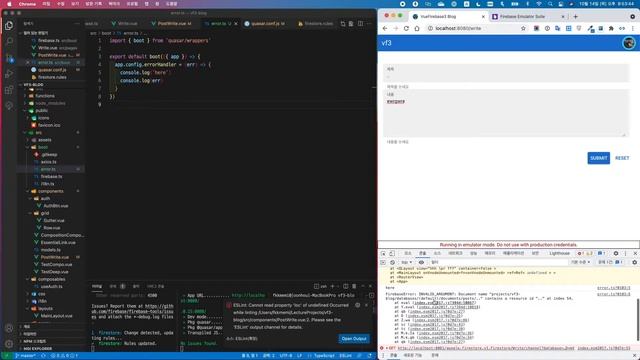Select the Lighthouse tab in DevTools
Viewport: 640px width, 360px height.
click(559, 253)
